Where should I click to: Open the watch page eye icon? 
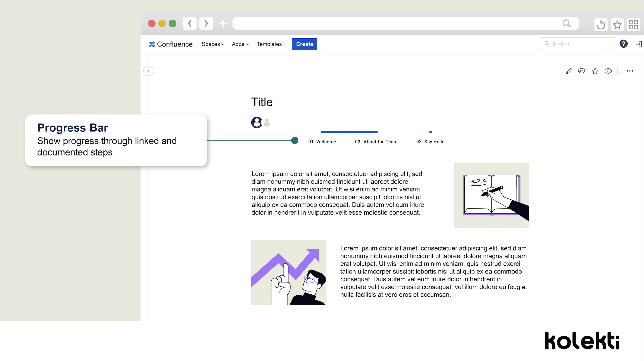click(x=608, y=71)
